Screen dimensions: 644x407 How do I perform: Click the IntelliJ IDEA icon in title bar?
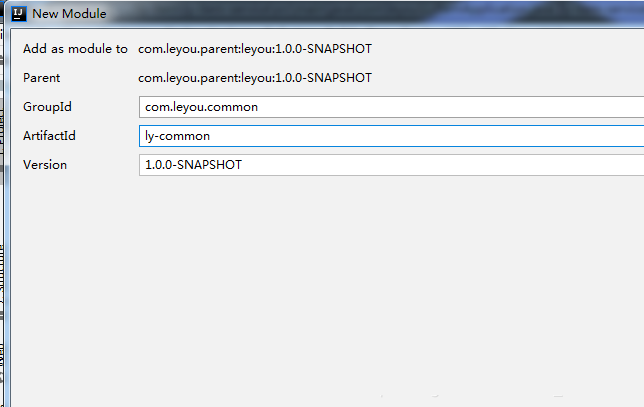click(x=18, y=14)
